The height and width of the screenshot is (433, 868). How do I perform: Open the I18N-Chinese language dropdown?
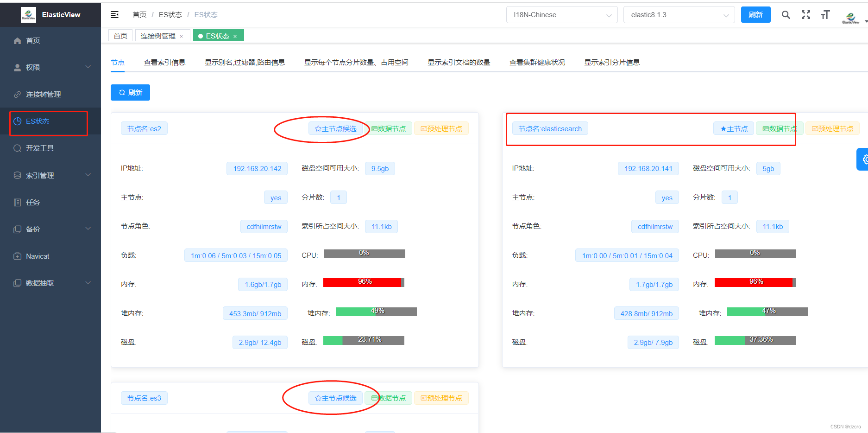tap(561, 14)
